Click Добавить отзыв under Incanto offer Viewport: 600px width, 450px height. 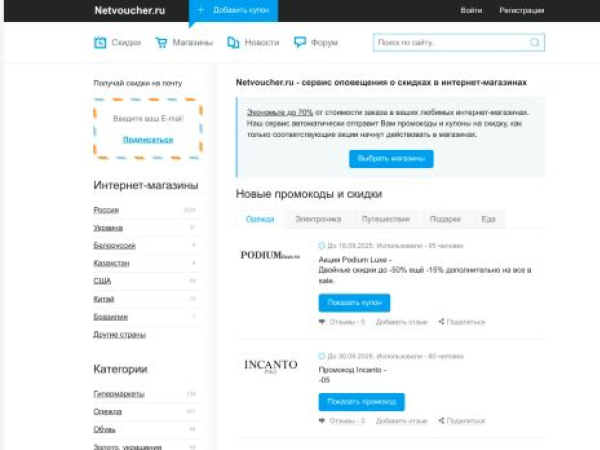401,421
